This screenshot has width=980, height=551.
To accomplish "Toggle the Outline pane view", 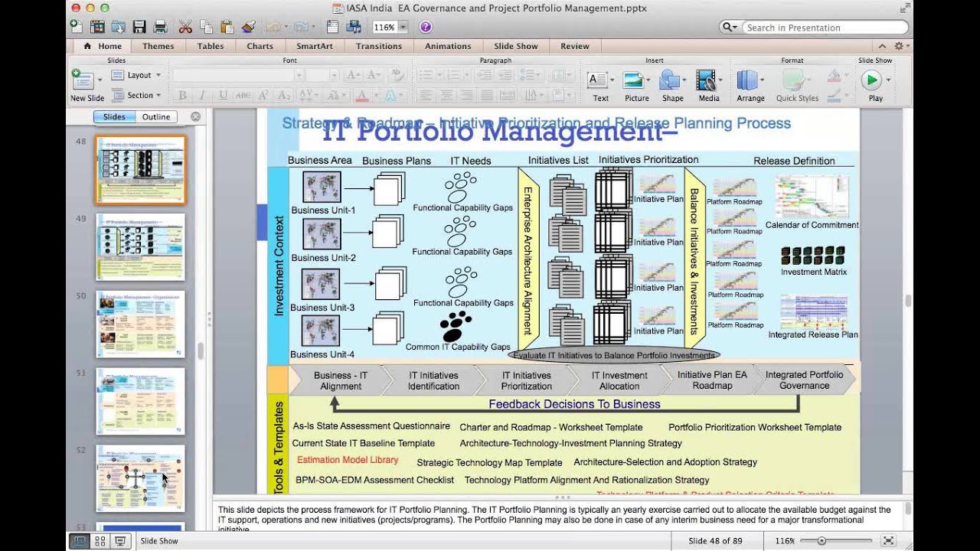I will click(x=156, y=117).
